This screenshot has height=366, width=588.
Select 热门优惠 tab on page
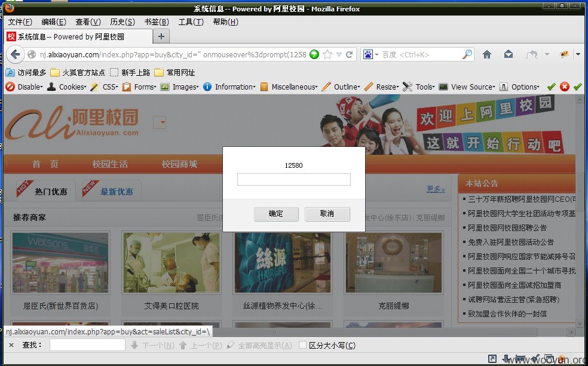pyautogui.click(x=46, y=192)
